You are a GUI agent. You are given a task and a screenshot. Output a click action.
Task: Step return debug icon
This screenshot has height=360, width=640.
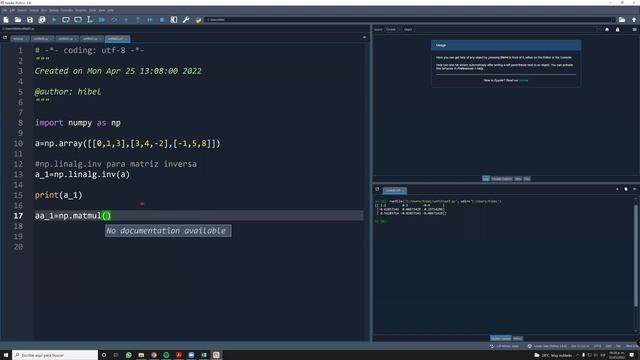click(138, 20)
